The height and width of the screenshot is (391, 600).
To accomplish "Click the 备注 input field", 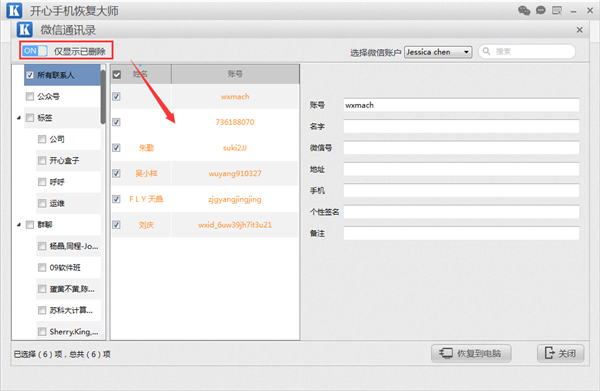I will pos(461,233).
